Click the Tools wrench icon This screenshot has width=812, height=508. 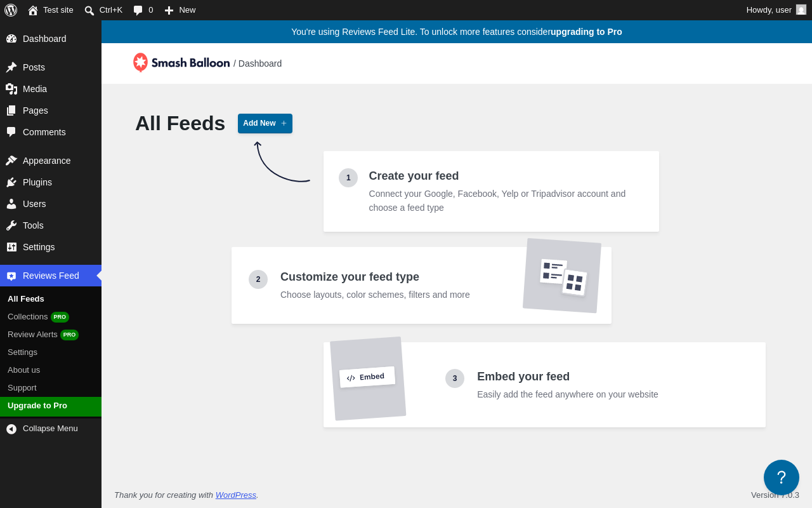click(11, 225)
